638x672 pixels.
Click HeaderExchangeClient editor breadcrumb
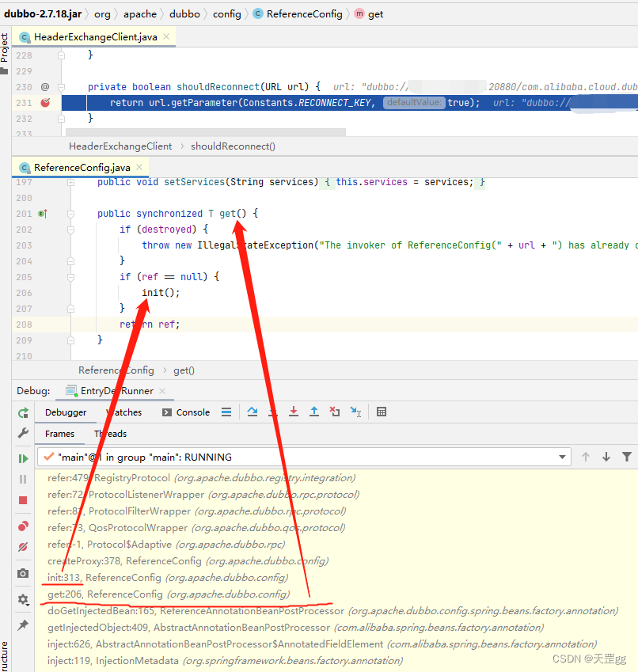[120, 146]
